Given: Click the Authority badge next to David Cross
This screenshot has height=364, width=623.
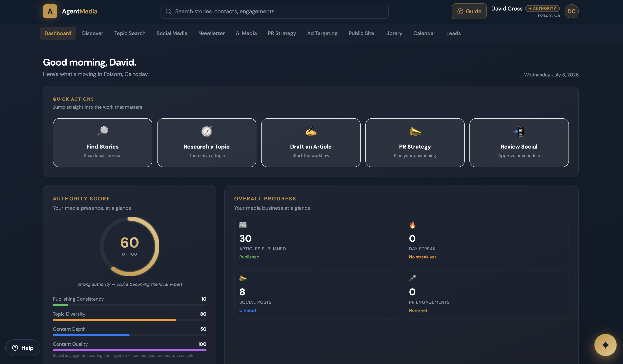Looking at the screenshot, I should (542, 8).
